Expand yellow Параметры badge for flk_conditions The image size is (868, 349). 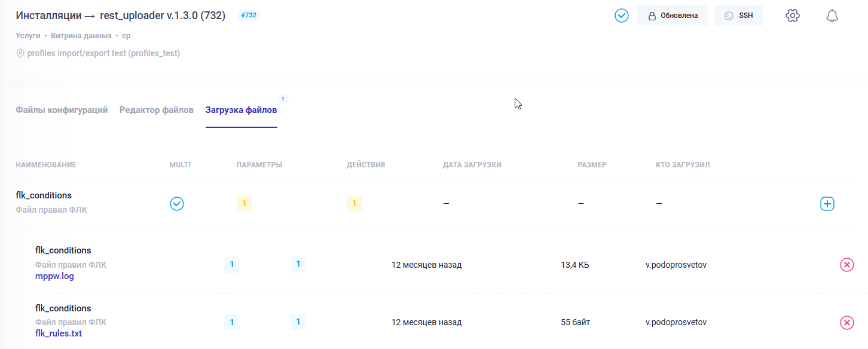point(244,204)
